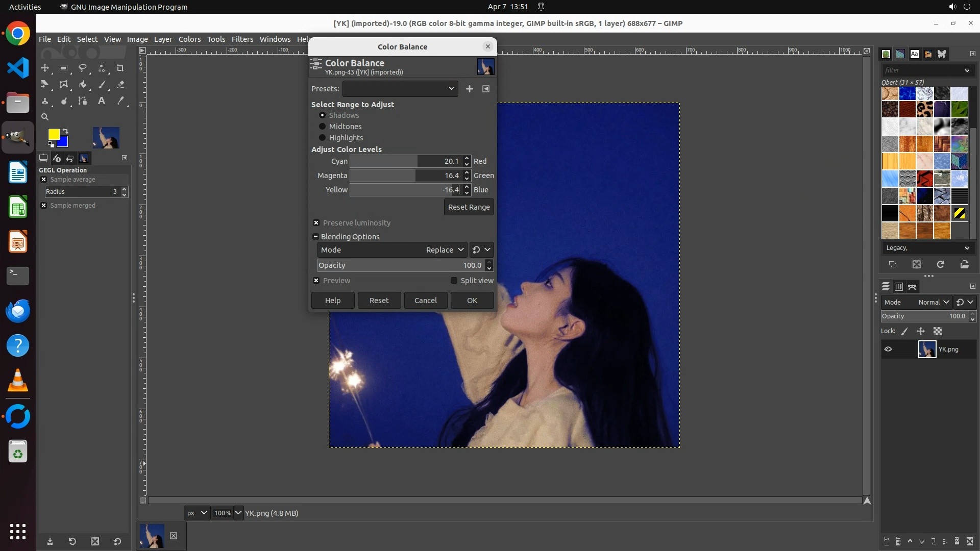Click the Reset Range button

pyautogui.click(x=469, y=207)
